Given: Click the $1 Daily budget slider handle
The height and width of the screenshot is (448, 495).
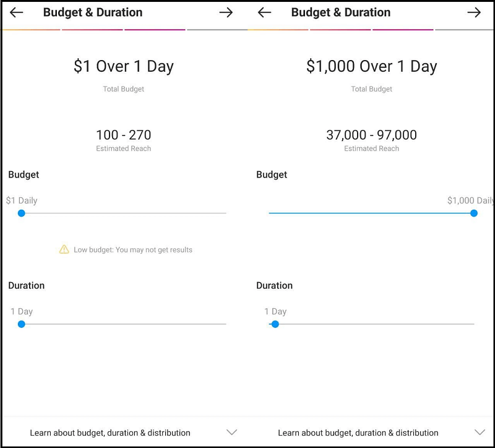Looking at the screenshot, I should click(22, 213).
